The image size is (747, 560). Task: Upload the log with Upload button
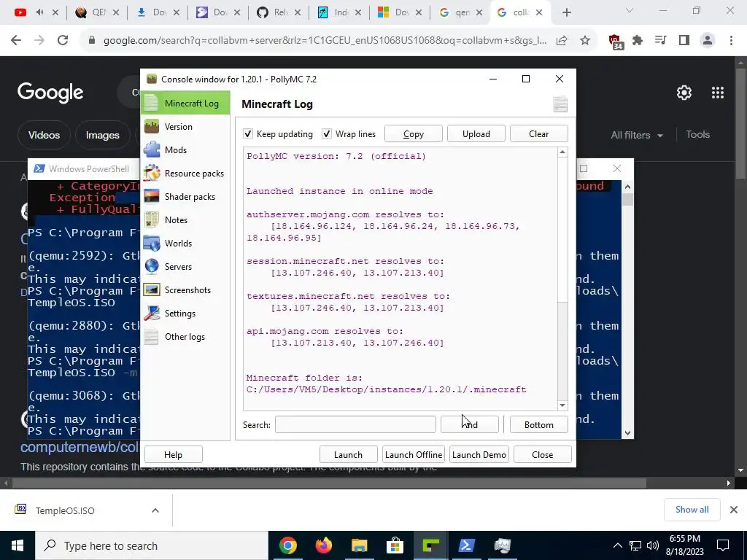pyautogui.click(x=476, y=134)
